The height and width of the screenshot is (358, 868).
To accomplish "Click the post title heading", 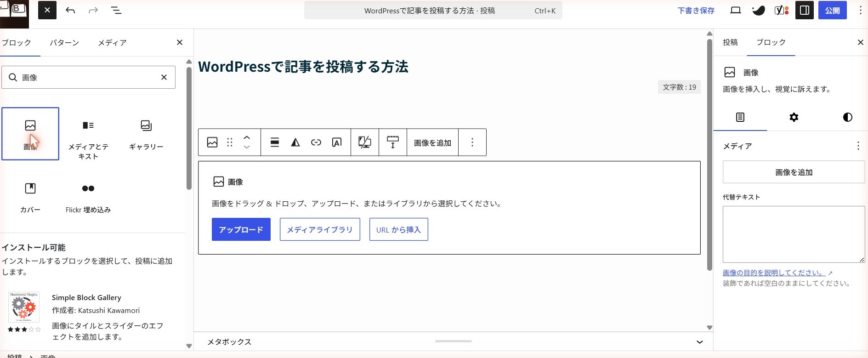I will click(x=303, y=67).
